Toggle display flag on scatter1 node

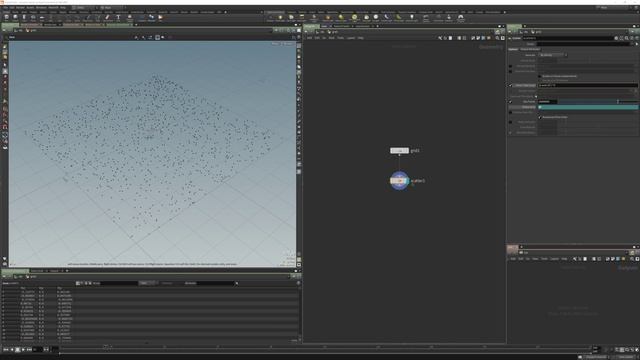[407, 181]
